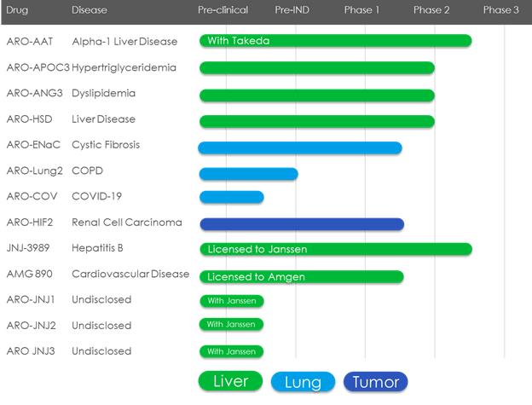Select the Hypertriglyceridemia disease label
Viewport: 532px width, 405px height.
click(124, 67)
